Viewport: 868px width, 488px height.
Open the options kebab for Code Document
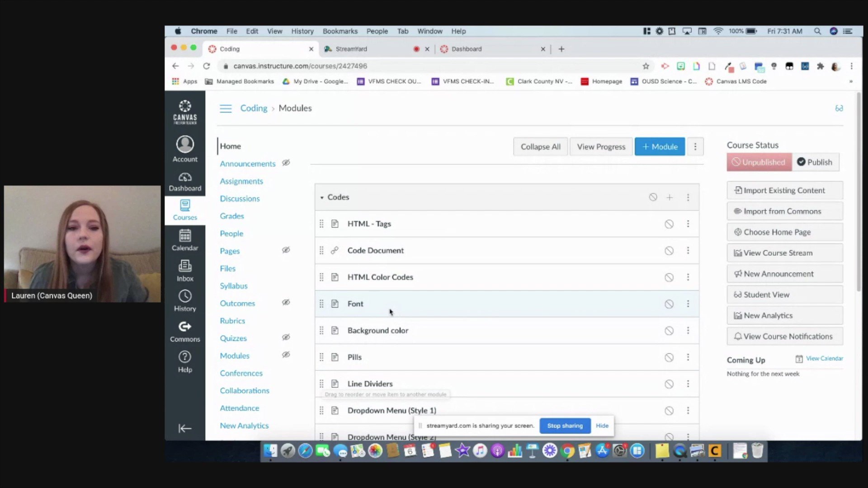click(x=688, y=250)
